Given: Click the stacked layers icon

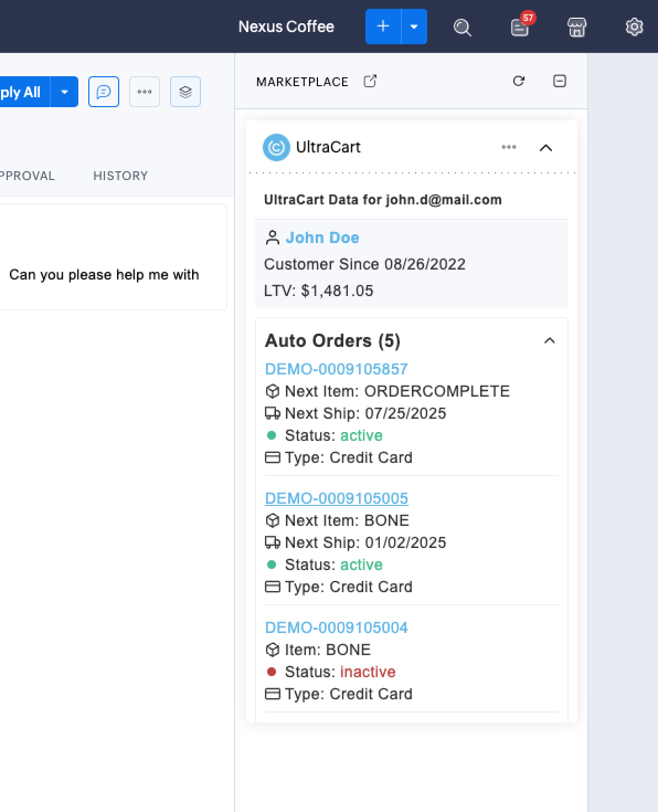Looking at the screenshot, I should click(185, 92).
